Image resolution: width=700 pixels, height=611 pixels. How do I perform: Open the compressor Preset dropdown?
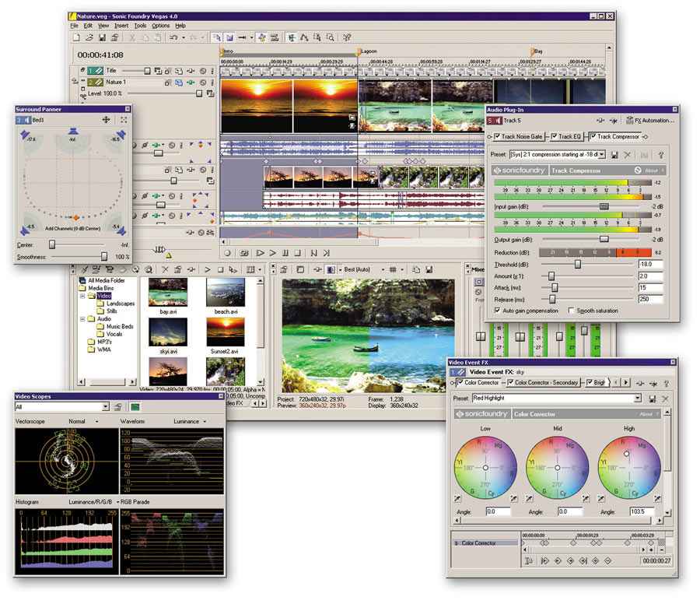[602, 155]
